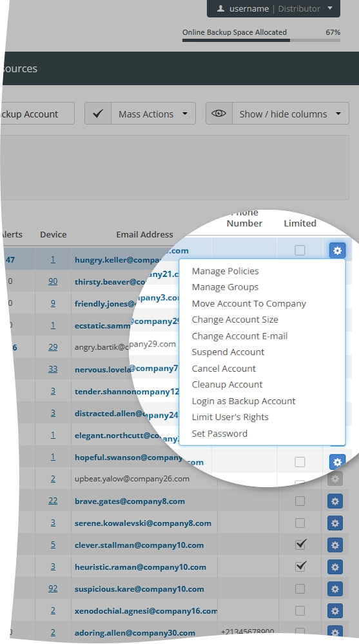Image resolution: width=359 pixels, height=644 pixels.
Task: Uncheck Limited for heuristic.raman@company10.com
Action: click(300, 567)
